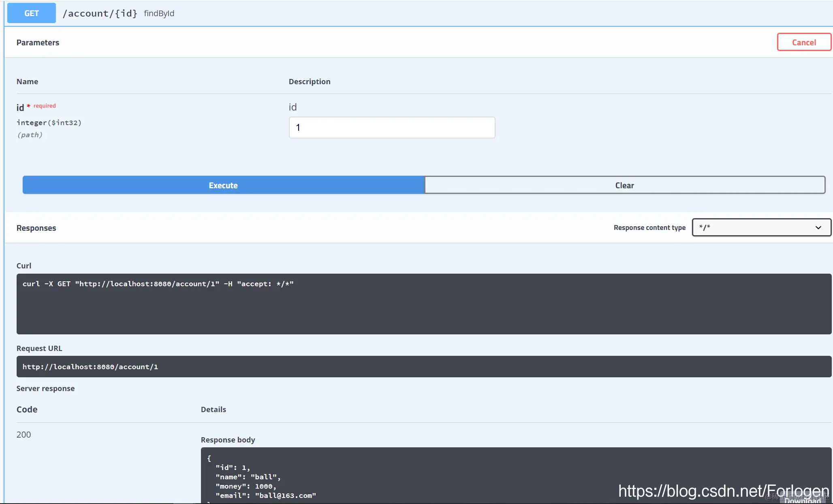Focus the id parameter input field
Image resolution: width=833 pixels, height=504 pixels.
[392, 128]
